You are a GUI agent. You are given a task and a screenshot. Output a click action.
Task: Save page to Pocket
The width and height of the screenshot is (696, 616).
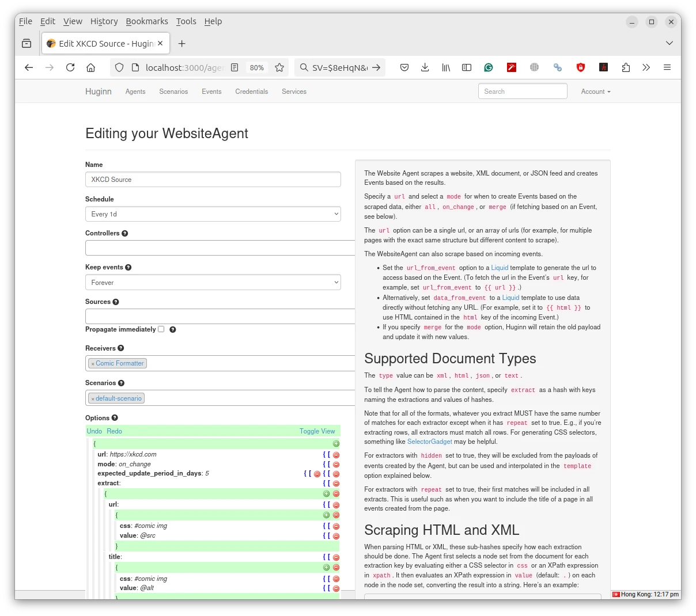click(x=404, y=67)
